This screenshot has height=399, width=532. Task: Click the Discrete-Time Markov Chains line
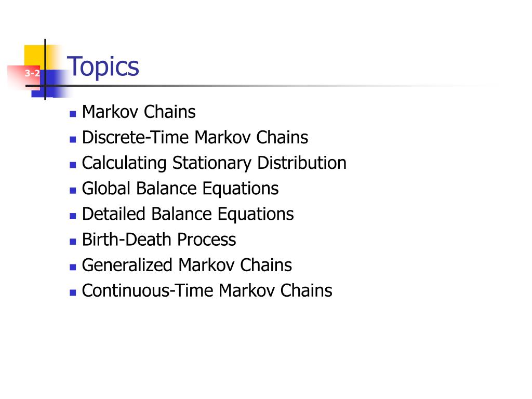click(x=195, y=137)
